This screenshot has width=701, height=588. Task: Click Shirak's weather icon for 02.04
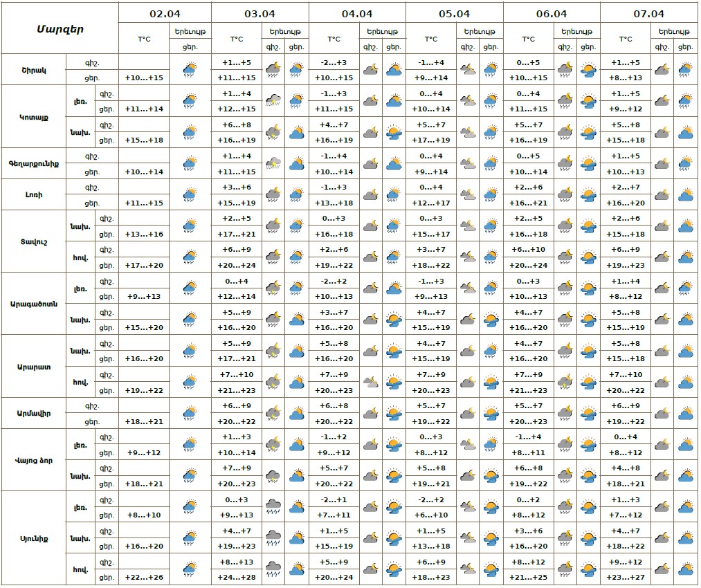[x=189, y=69]
